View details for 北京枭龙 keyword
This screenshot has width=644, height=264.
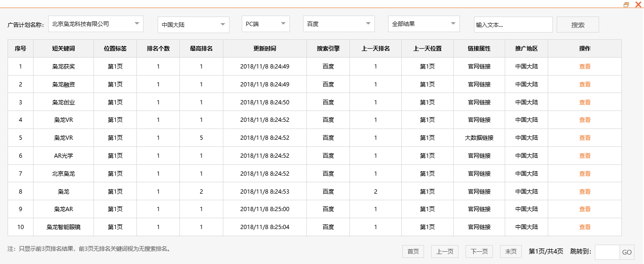pyautogui.click(x=585, y=174)
